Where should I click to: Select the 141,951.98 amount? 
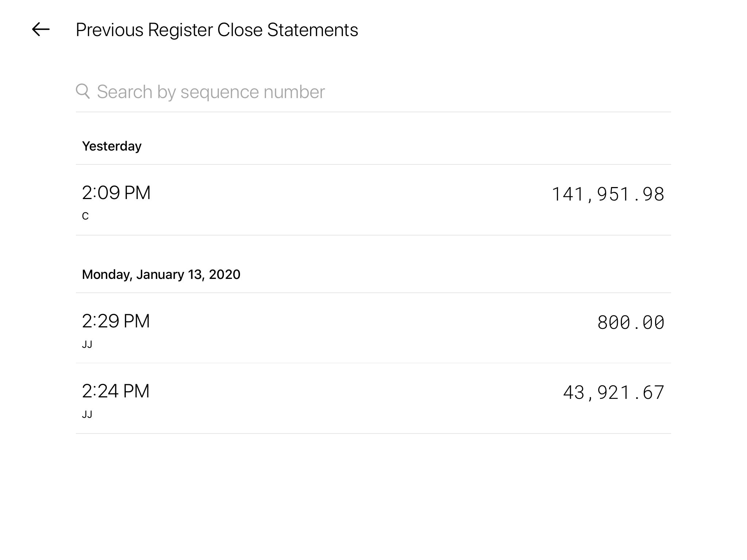608,194
